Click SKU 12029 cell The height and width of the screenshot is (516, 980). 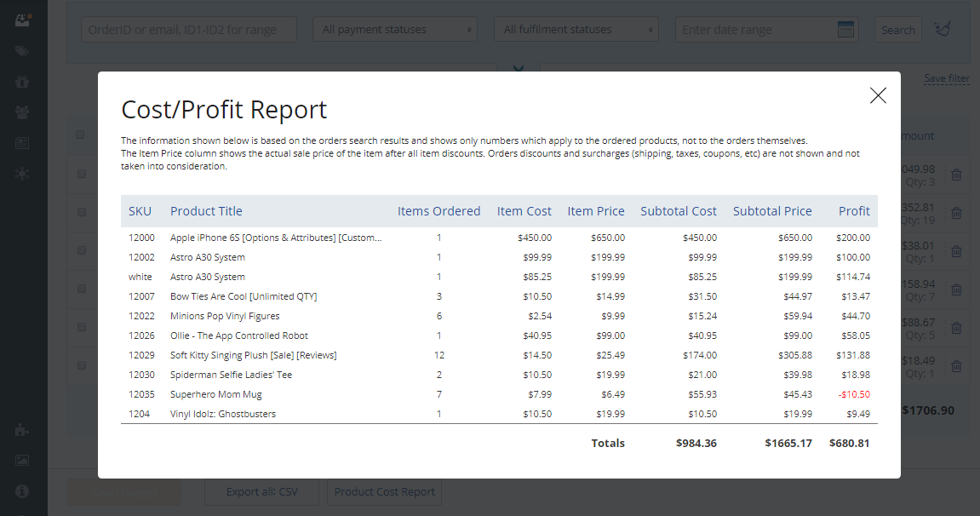click(141, 355)
